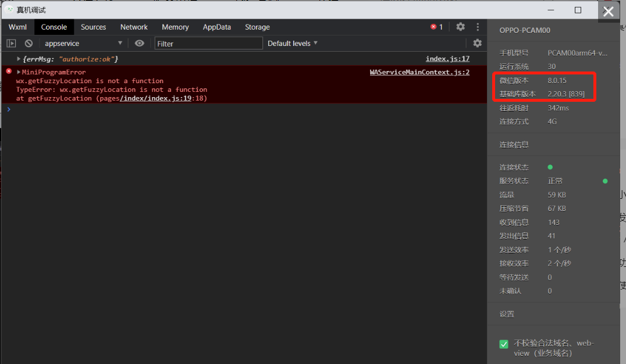Switch to the AppData tab
626x364 pixels.
pyautogui.click(x=217, y=27)
